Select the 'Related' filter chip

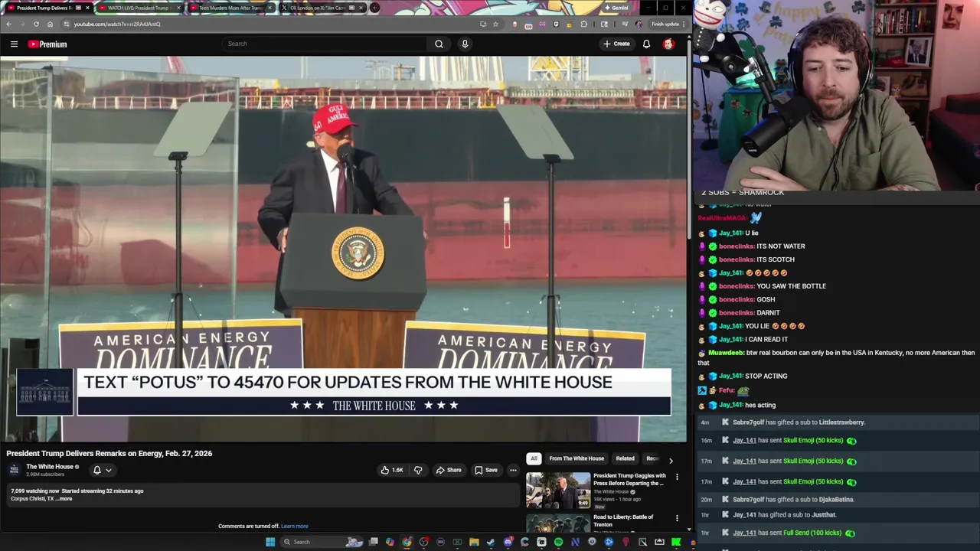click(x=625, y=458)
